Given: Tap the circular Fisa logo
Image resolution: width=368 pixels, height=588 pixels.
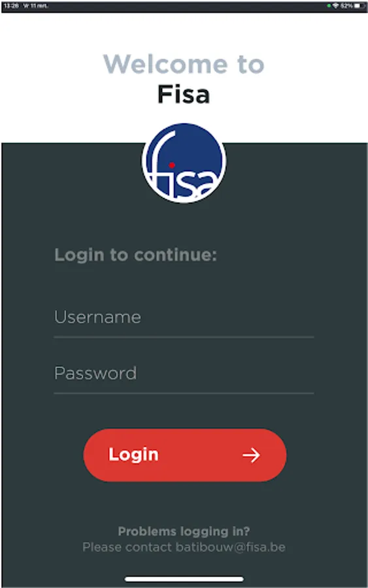Looking at the screenshot, I should coord(184,163).
